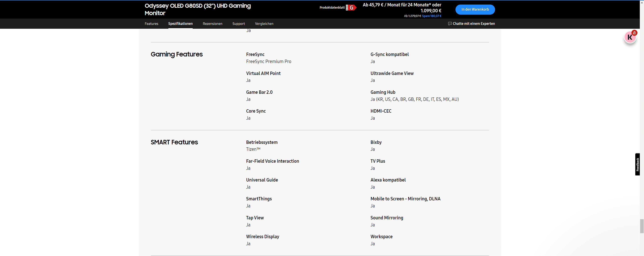Image resolution: width=644 pixels, height=256 pixels.
Task: Click the chat speech bubble icon
Action: [450, 24]
